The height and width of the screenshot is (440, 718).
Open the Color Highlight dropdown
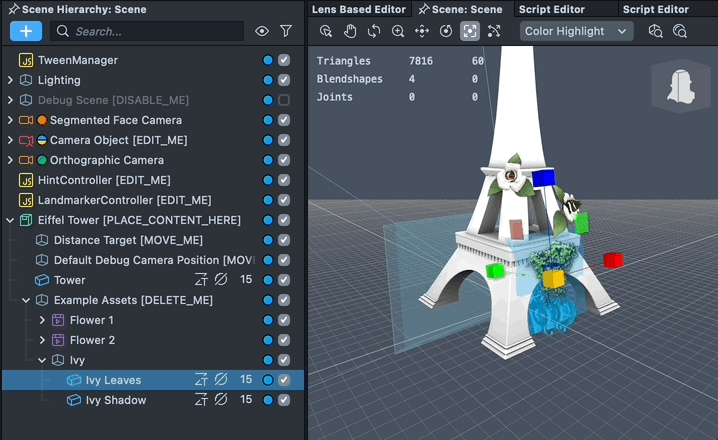click(577, 31)
